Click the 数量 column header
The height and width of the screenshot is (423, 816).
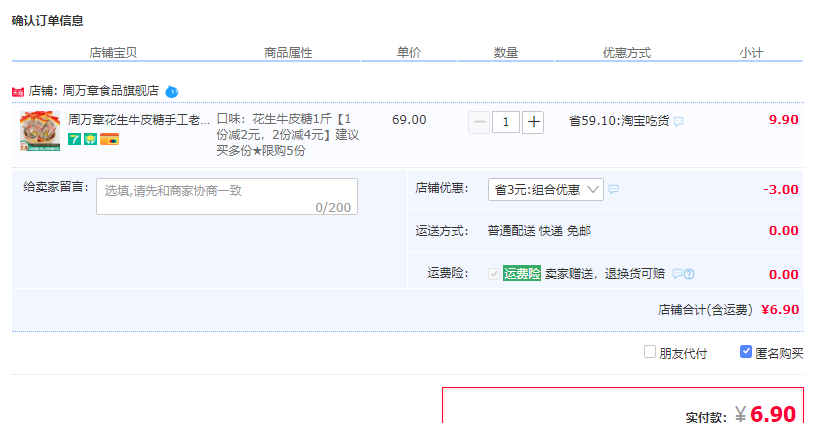click(x=506, y=53)
